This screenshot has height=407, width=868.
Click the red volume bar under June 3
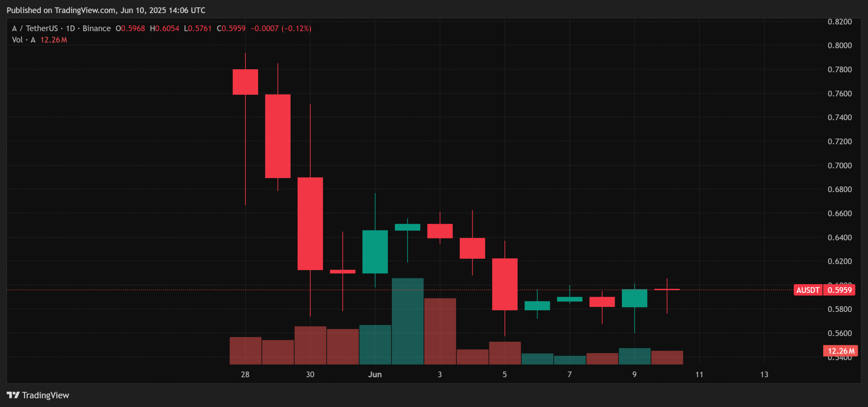440,331
